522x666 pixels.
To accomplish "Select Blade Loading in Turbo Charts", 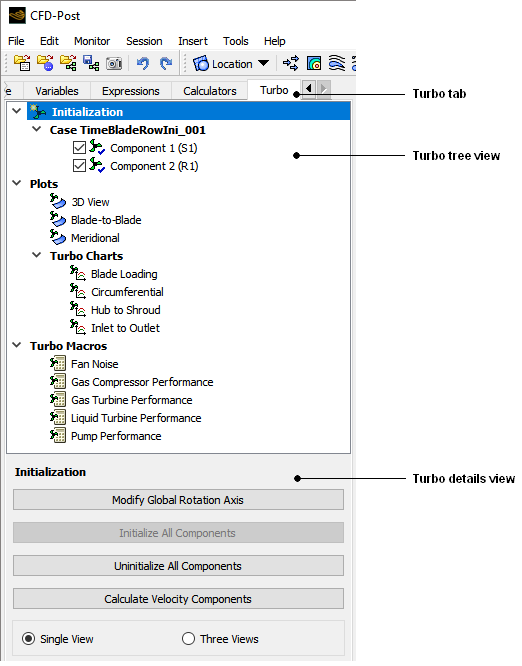I will tap(124, 276).
